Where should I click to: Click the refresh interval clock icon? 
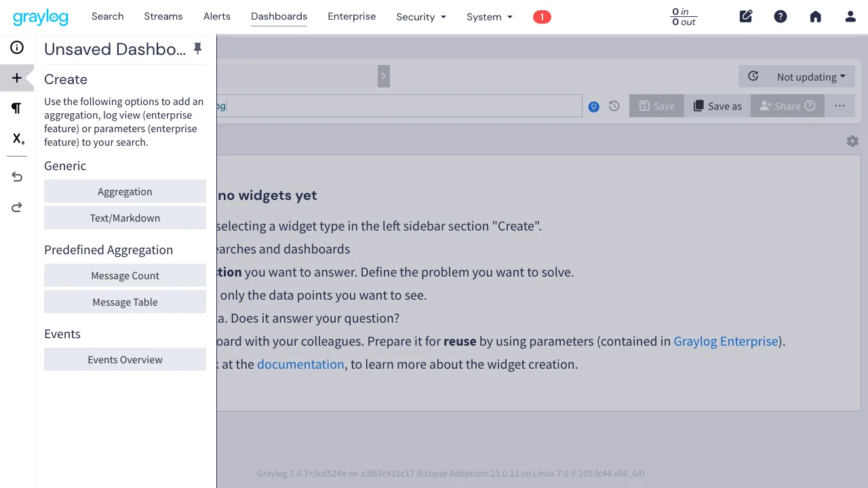click(x=753, y=77)
